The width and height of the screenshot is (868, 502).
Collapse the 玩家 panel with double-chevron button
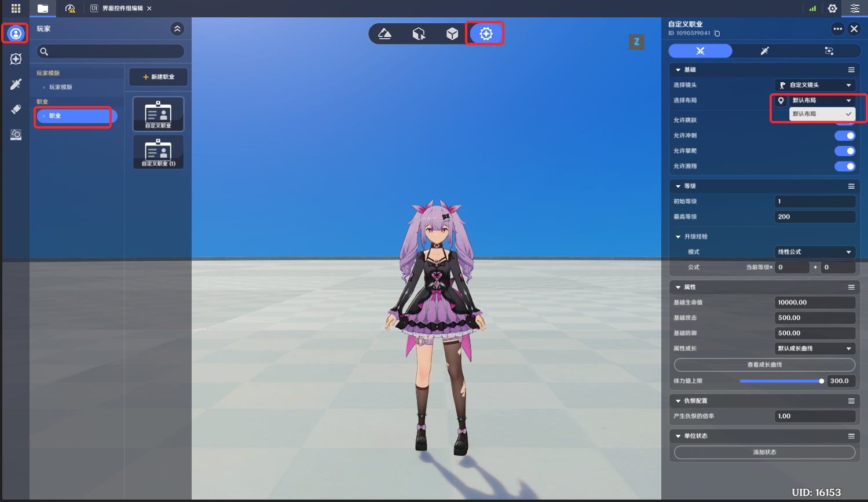click(x=177, y=29)
